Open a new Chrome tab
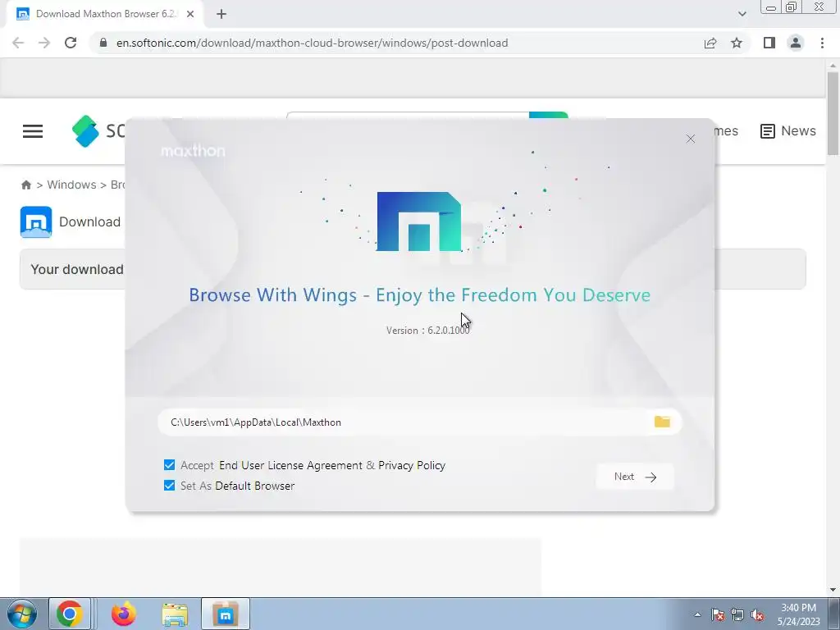This screenshot has height=630, width=840. click(x=221, y=14)
